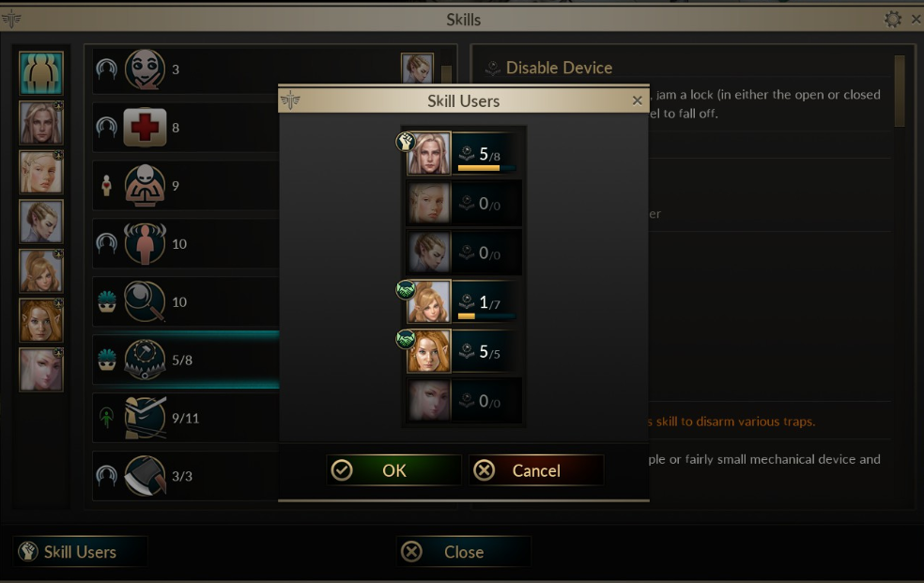Select the pale white-haired character portrait

(x=40, y=369)
